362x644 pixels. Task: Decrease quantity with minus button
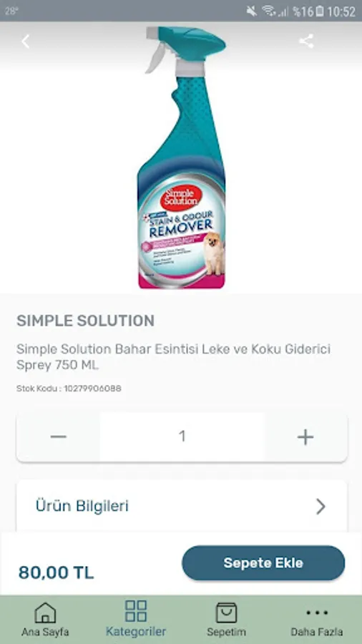58,436
